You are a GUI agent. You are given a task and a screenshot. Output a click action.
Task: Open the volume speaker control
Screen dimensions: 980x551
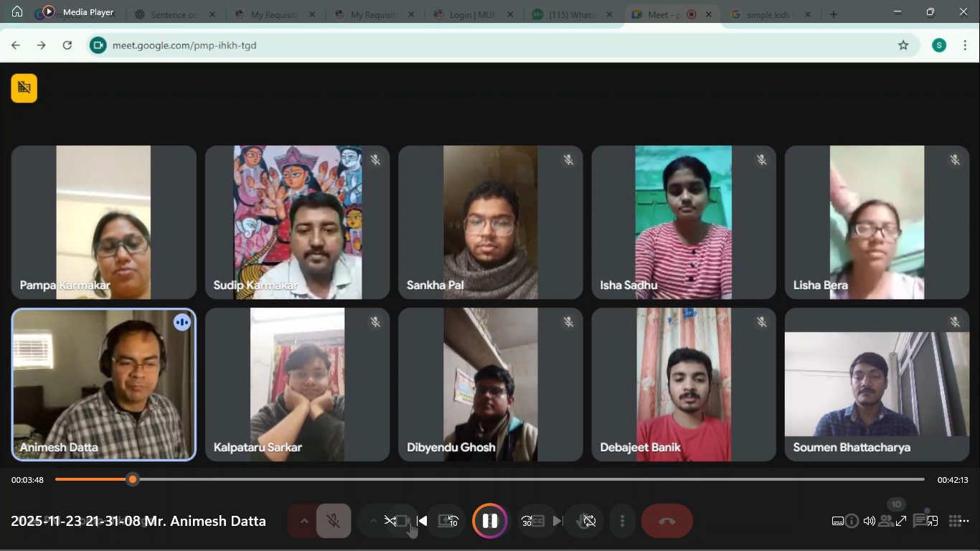(869, 521)
